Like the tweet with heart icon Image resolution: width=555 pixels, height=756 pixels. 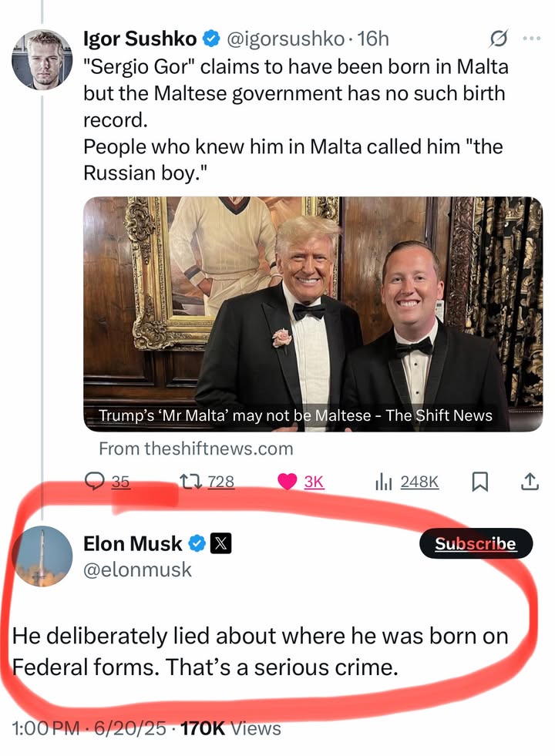(288, 482)
